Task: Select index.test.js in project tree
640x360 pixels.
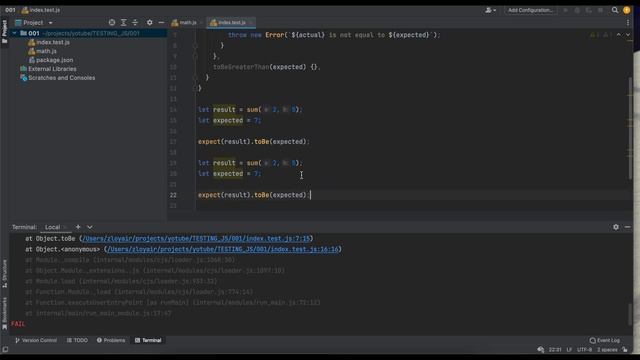Action: pyautogui.click(x=49, y=42)
